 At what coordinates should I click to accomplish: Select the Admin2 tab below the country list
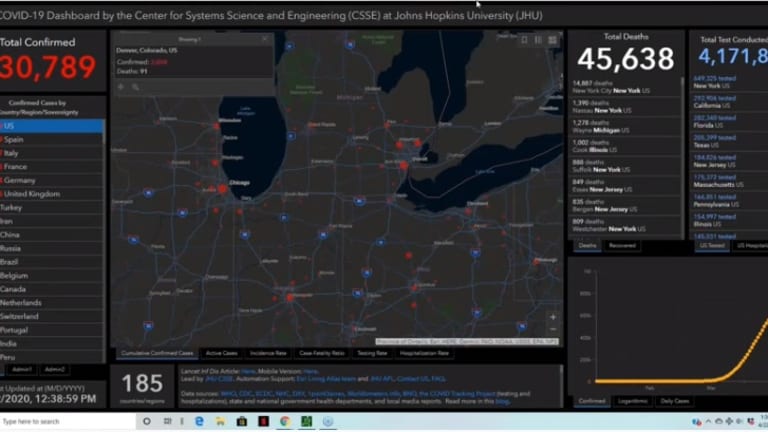point(54,369)
